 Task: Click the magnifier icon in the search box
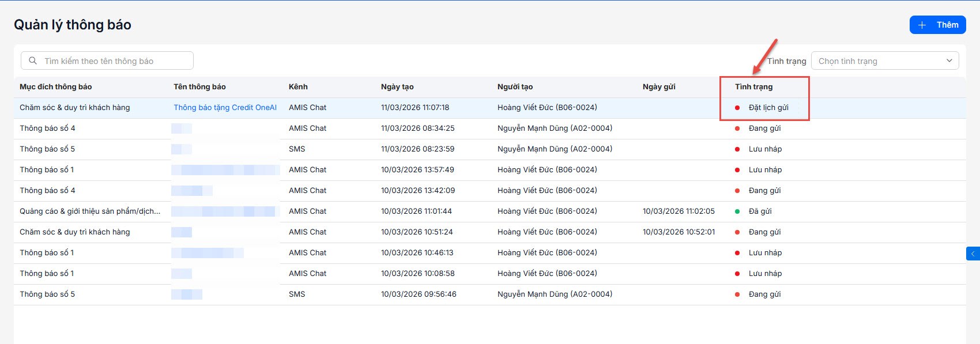pos(33,61)
